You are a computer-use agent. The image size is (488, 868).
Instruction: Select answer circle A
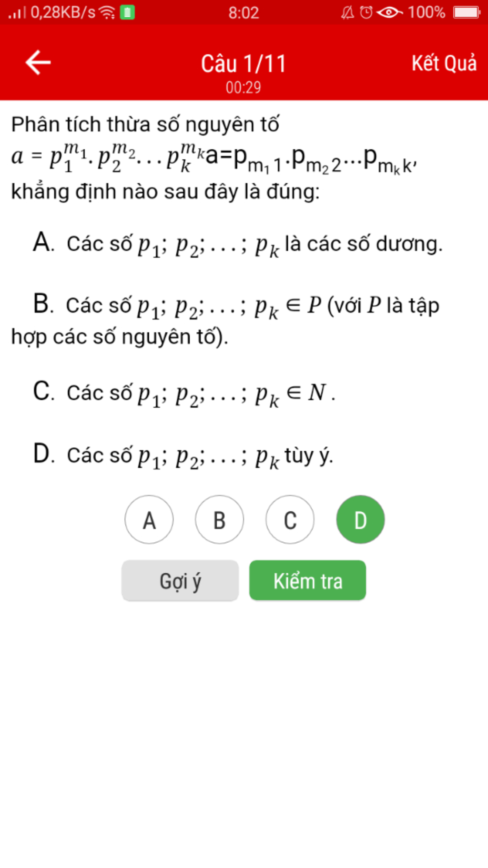(x=149, y=520)
